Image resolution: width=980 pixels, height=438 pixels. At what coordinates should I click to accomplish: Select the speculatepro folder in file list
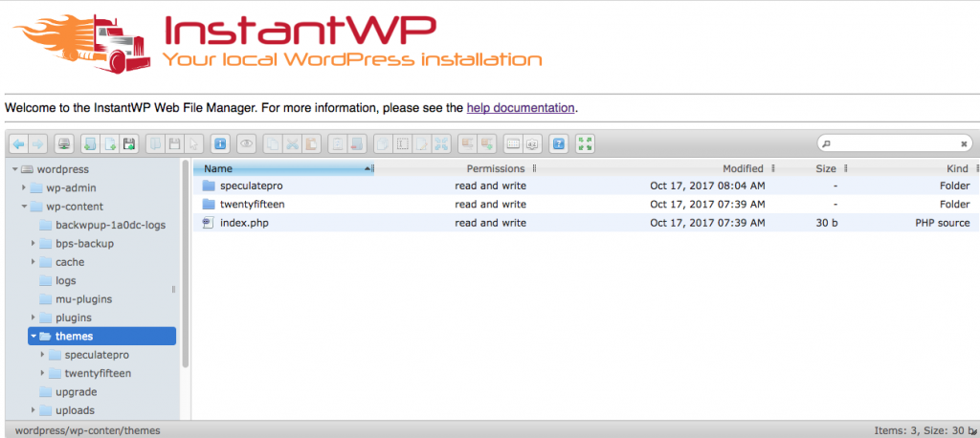[x=253, y=186]
